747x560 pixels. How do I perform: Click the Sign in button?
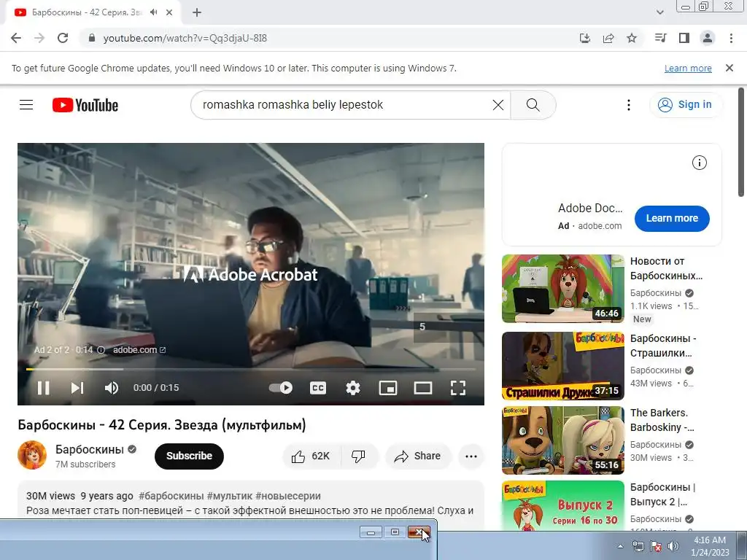(x=685, y=105)
